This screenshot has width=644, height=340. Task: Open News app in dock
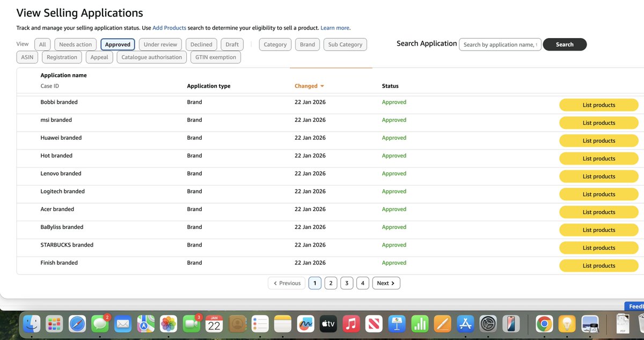pos(374,324)
